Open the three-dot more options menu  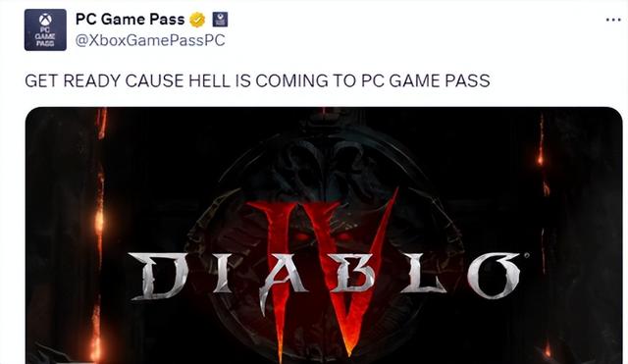[x=612, y=20]
